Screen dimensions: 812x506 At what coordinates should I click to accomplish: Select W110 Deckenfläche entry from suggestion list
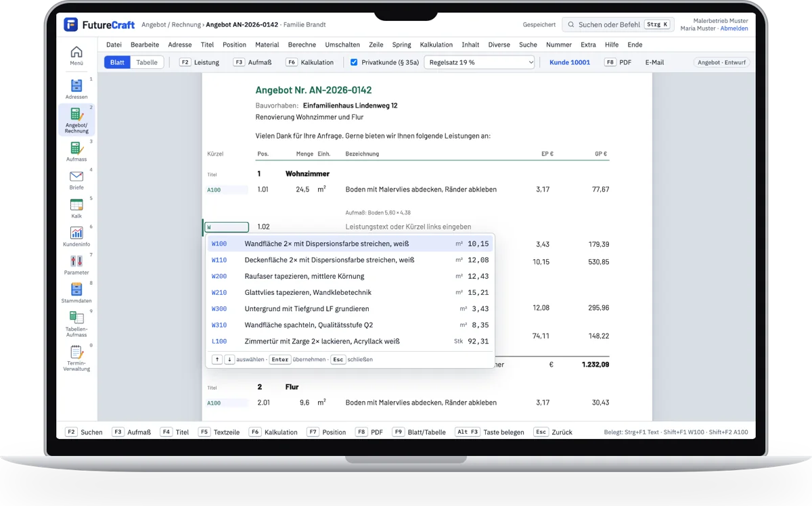coord(350,260)
